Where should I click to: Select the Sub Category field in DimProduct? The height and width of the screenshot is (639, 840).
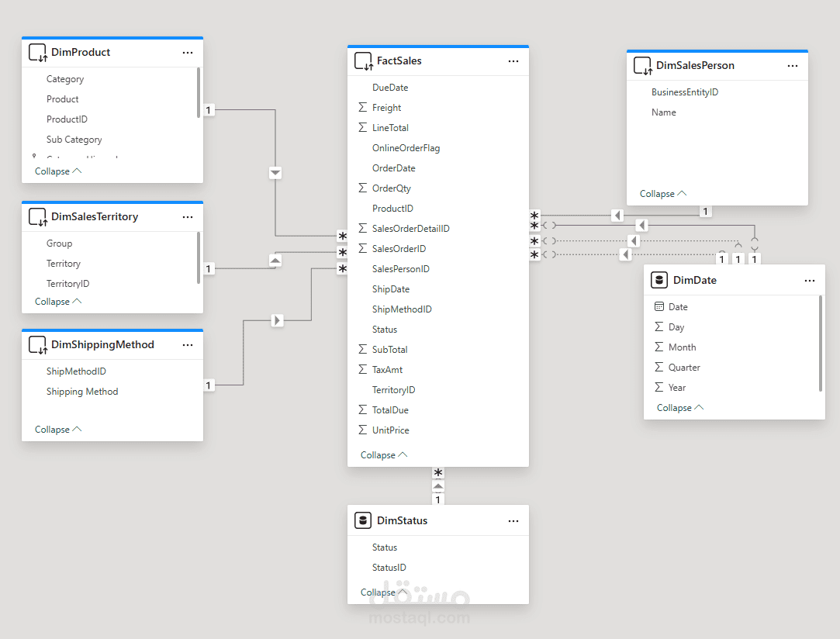pyautogui.click(x=74, y=140)
